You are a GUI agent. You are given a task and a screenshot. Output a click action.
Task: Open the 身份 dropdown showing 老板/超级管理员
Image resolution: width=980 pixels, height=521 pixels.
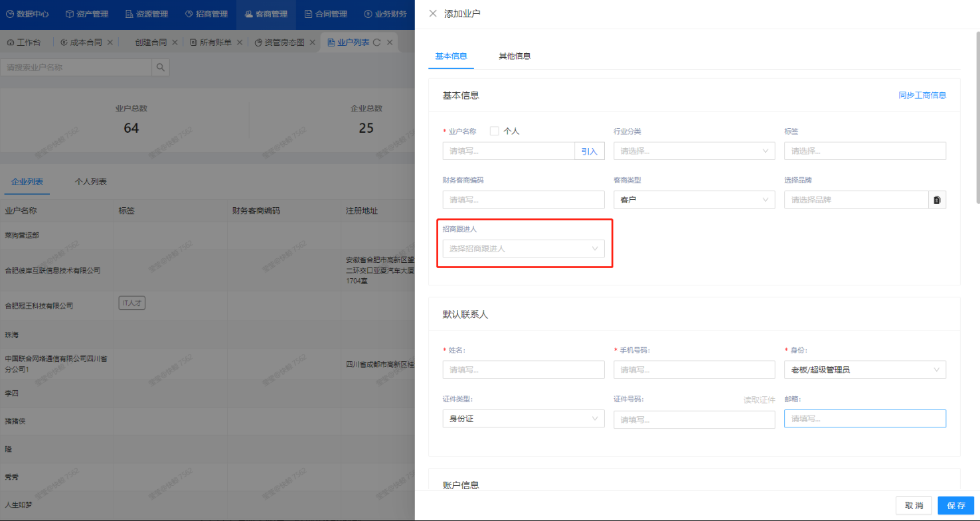[865, 370]
